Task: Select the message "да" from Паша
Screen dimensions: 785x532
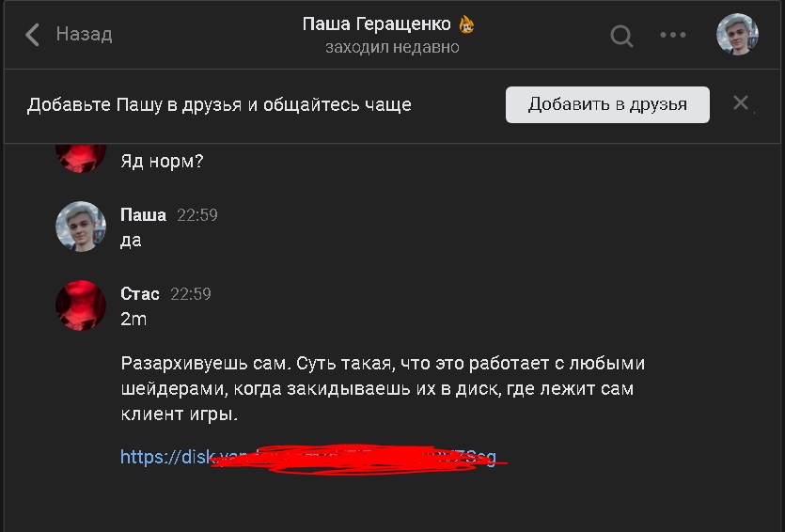Action: (x=132, y=241)
